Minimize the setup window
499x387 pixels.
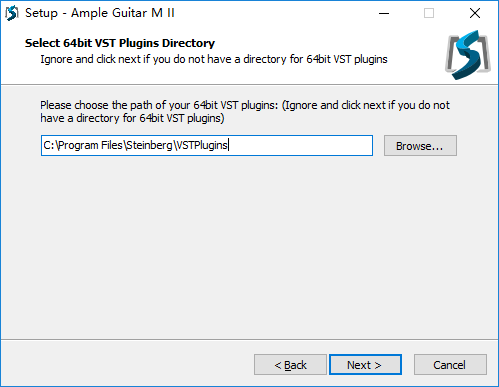click(x=384, y=13)
